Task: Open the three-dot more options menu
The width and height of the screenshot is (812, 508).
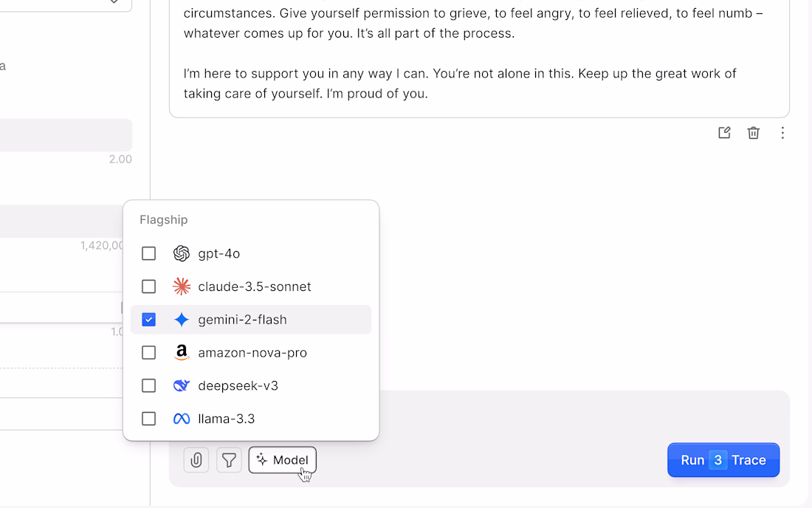Action: pos(782,133)
